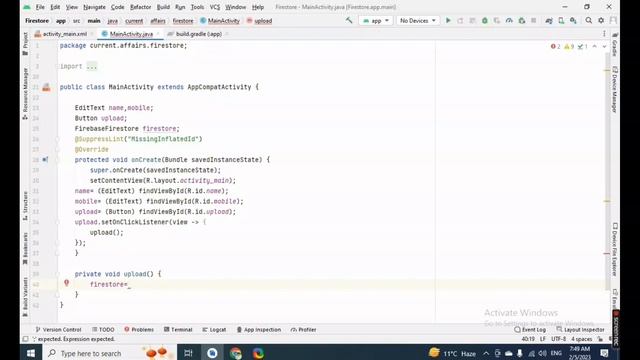Open Chrome from the taskbar
This screenshot has width=640, height=360.
click(236, 353)
